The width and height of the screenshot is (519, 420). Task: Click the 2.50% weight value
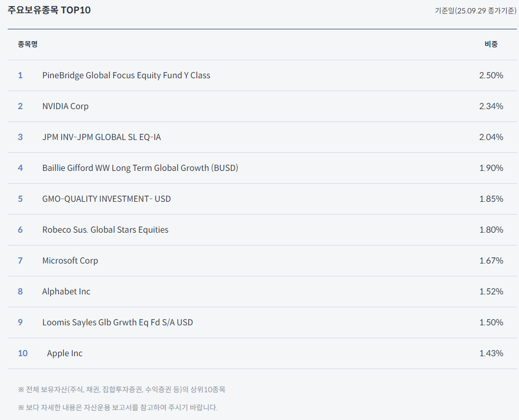click(491, 75)
